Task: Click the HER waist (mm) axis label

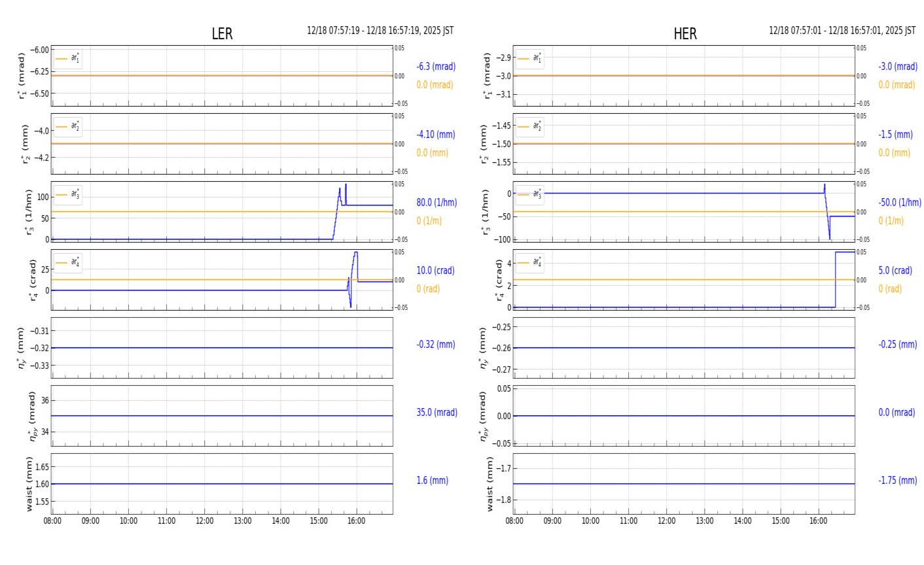Action: [491, 484]
